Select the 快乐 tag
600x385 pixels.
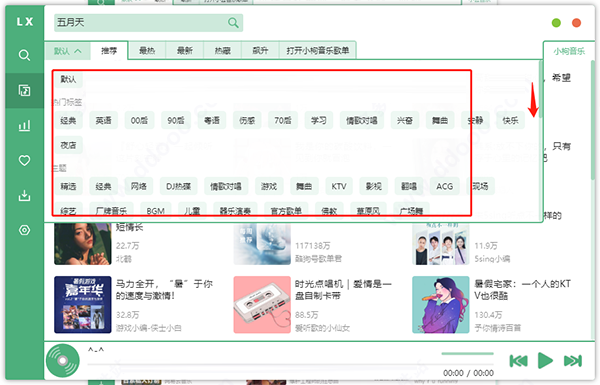coord(510,121)
